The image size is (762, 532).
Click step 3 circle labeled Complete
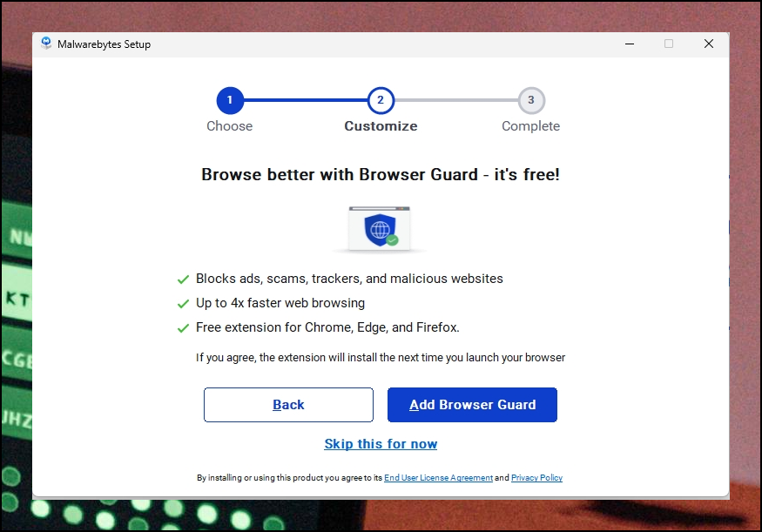coord(531,101)
